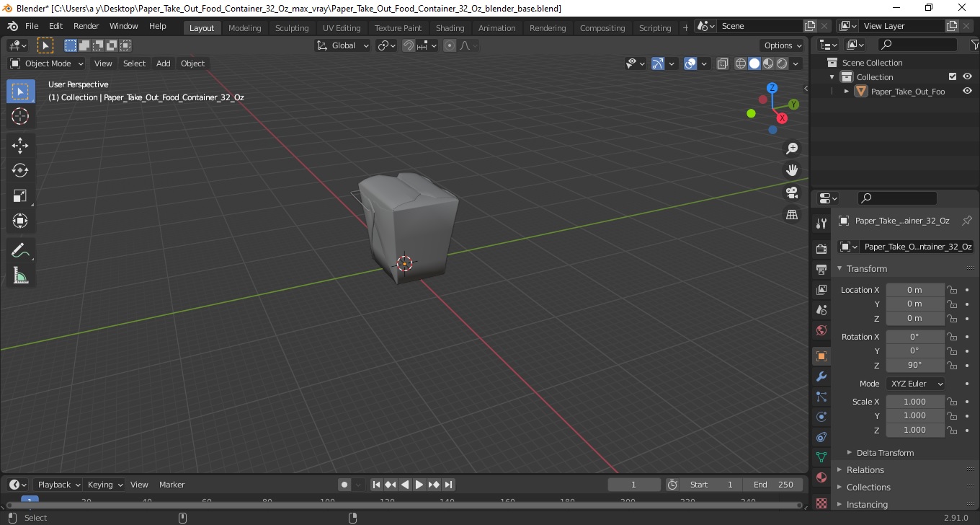Click the outliner filter funnel icon
Screen dimensions: 980x525
(974, 45)
